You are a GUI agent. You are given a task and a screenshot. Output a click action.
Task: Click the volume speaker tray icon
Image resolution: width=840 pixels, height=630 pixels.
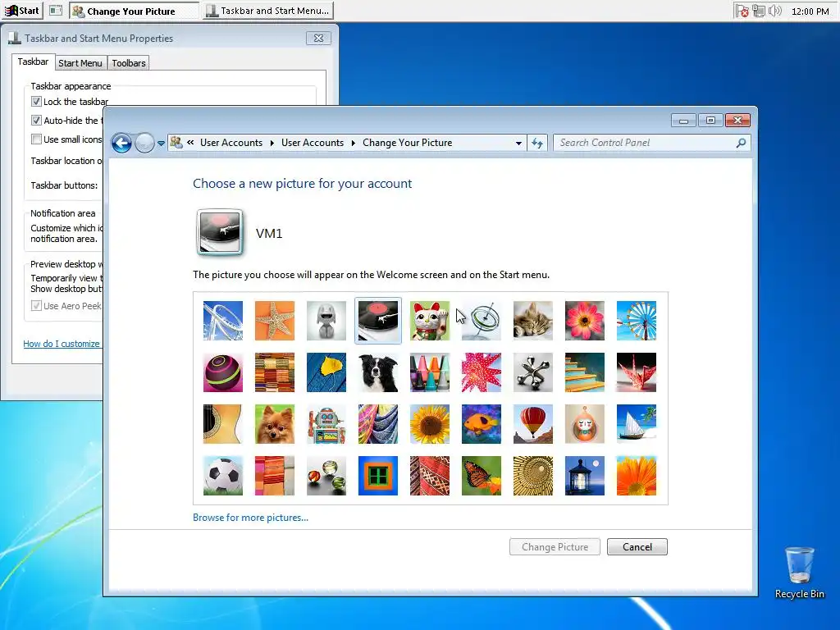tap(774, 11)
